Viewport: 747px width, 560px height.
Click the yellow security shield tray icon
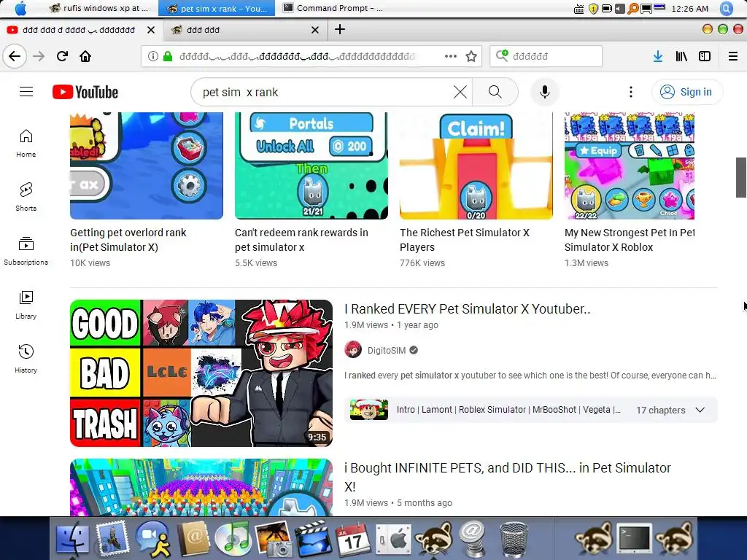[593, 8]
